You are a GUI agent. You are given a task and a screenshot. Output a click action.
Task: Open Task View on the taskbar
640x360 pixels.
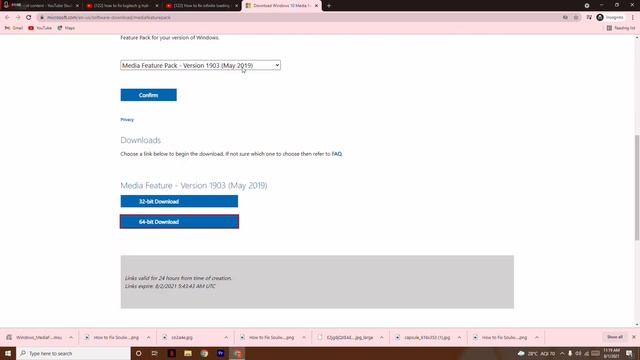155,353
